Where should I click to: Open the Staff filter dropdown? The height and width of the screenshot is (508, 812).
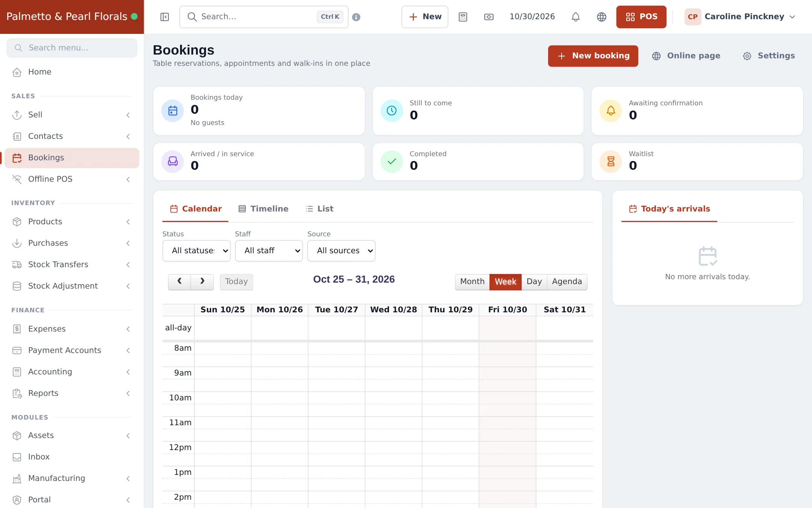click(269, 251)
